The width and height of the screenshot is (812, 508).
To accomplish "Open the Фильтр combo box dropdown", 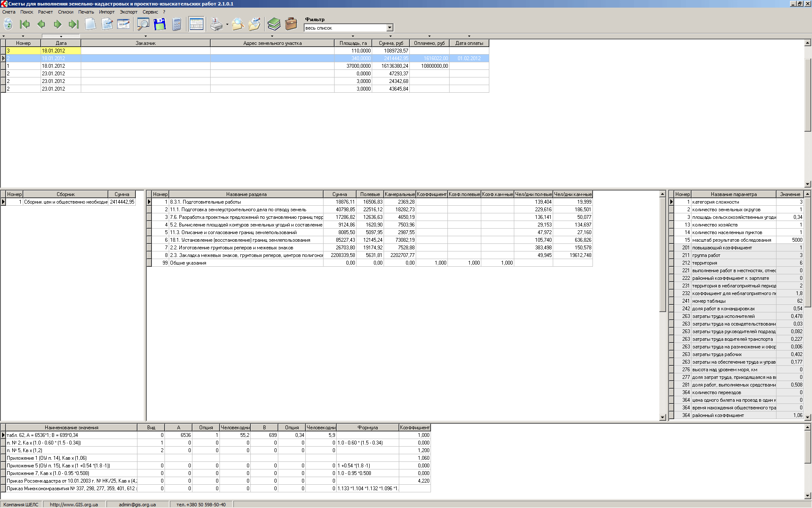I will click(x=390, y=28).
